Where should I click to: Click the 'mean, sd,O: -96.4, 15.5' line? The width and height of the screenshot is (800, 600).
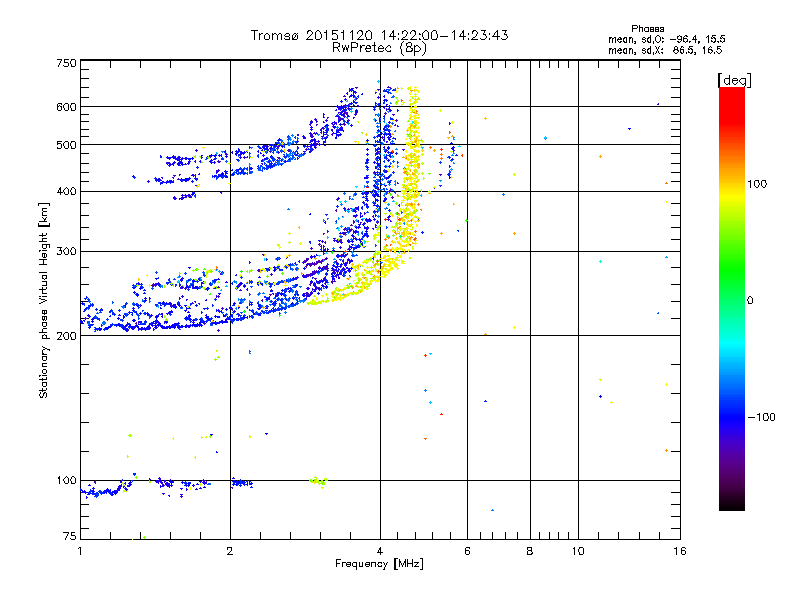point(666,39)
